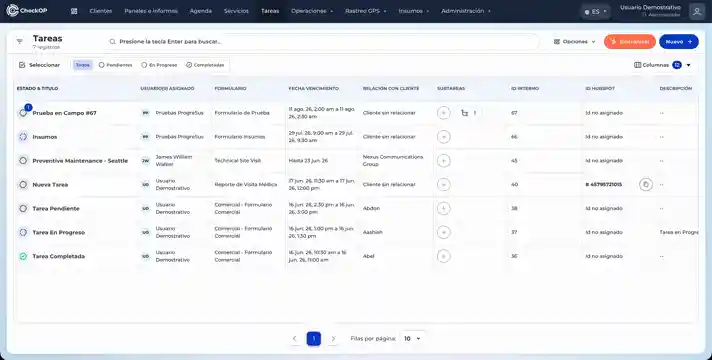Click the filter icon beside Tareas title
712x360 pixels.
click(x=20, y=41)
